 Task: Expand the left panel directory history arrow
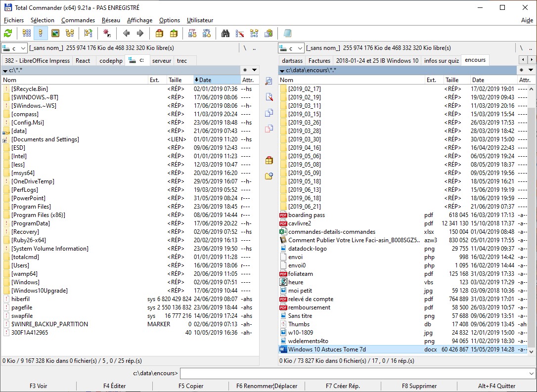[254, 70]
